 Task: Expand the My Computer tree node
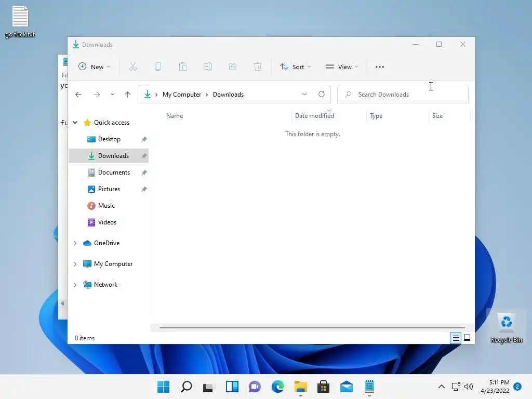pos(75,264)
